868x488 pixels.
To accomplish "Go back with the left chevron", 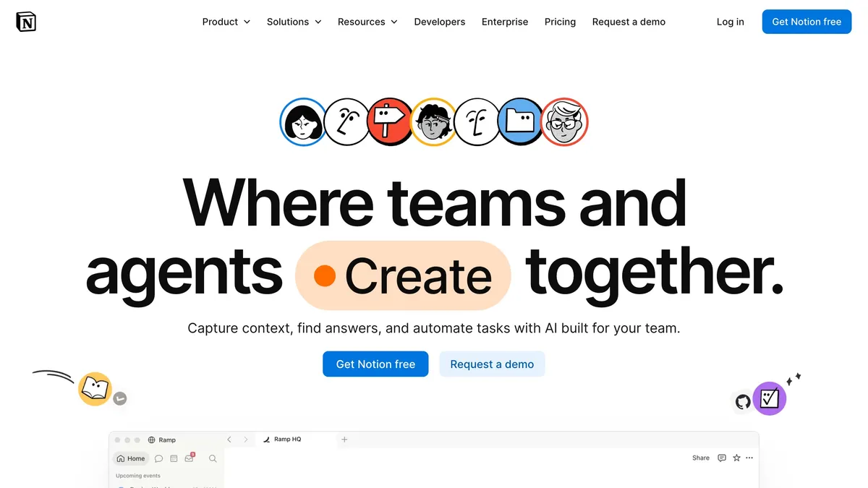I will tap(229, 440).
